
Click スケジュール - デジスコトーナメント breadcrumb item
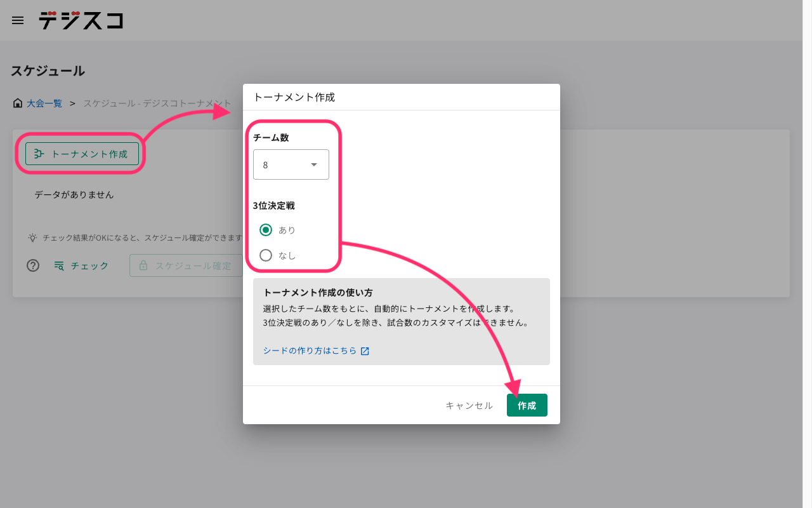click(x=157, y=103)
